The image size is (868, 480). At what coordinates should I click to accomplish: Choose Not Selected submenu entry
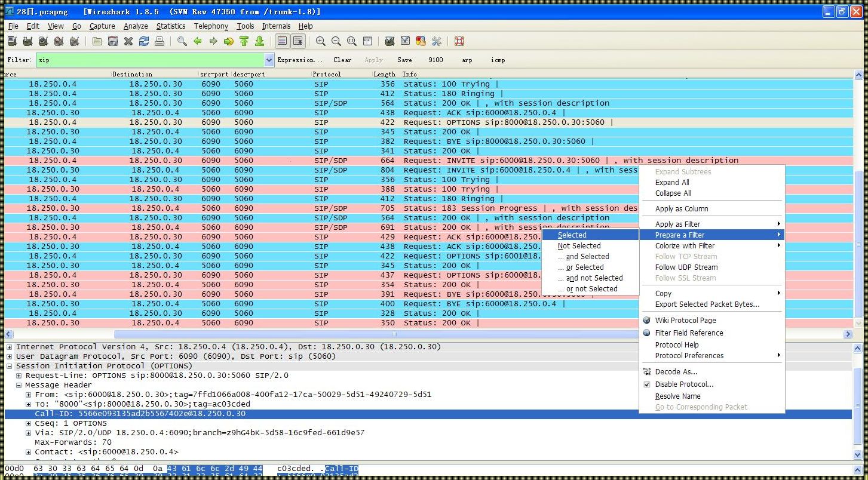(590, 246)
